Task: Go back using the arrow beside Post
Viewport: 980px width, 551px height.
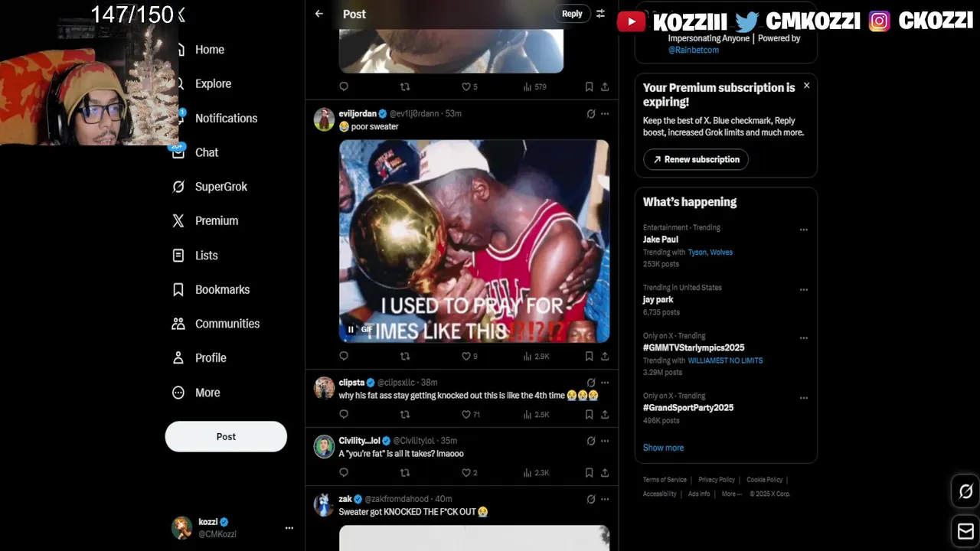Action: (x=319, y=14)
